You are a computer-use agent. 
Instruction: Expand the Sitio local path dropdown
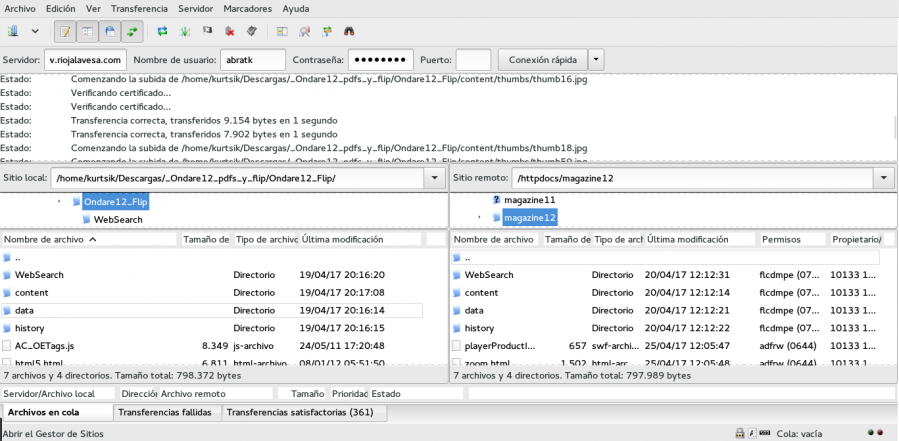click(x=434, y=178)
